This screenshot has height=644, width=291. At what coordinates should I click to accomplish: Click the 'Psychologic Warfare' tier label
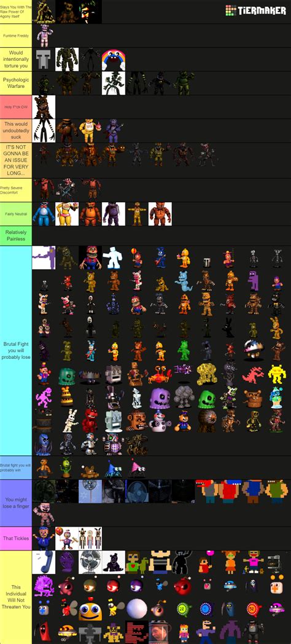[x=16, y=84]
